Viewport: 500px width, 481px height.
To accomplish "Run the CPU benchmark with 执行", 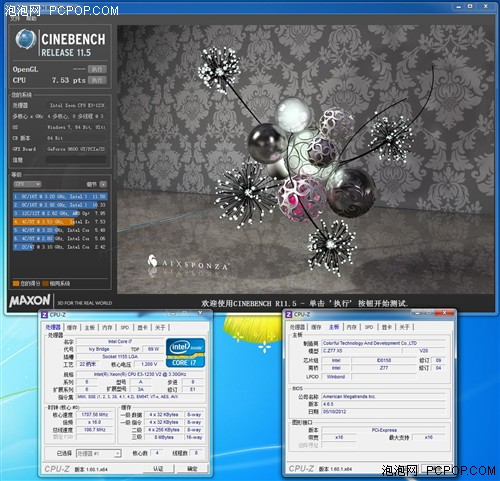I will [97, 80].
